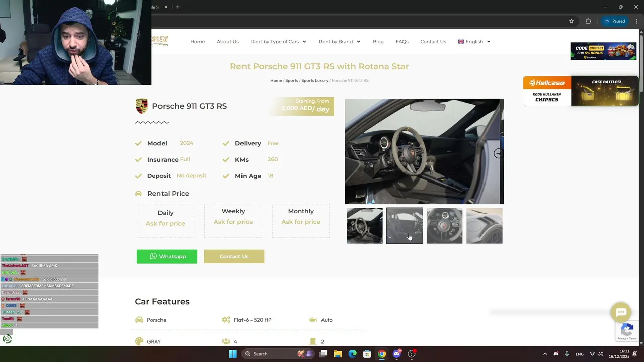Show hidden system tray icons

click(x=545, y=354)
